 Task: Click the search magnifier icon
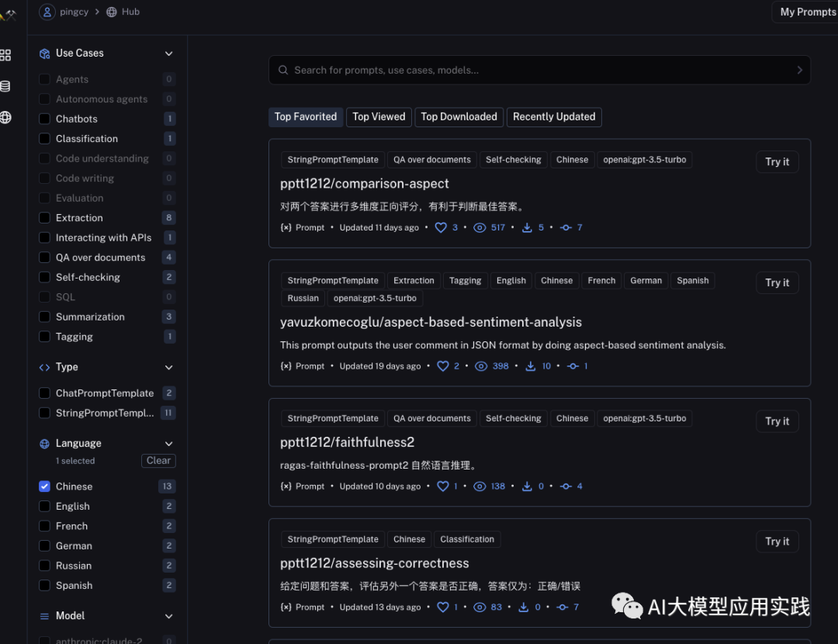coord(283,70)
